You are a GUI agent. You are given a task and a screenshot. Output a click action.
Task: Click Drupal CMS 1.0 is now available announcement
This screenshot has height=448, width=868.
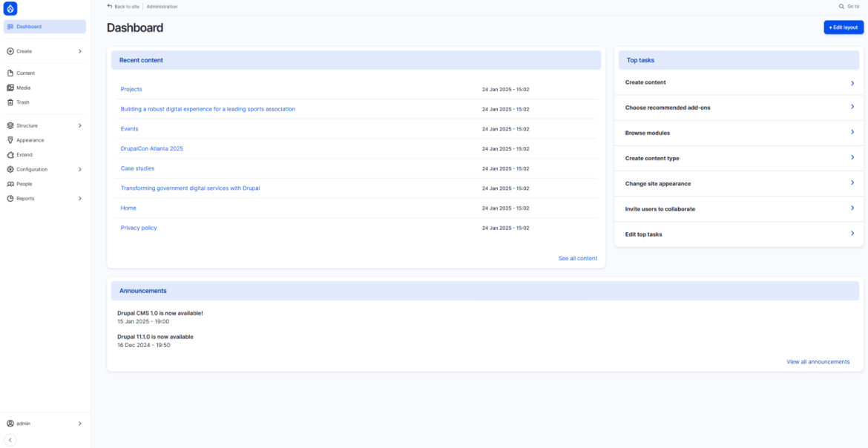[160, 313]
